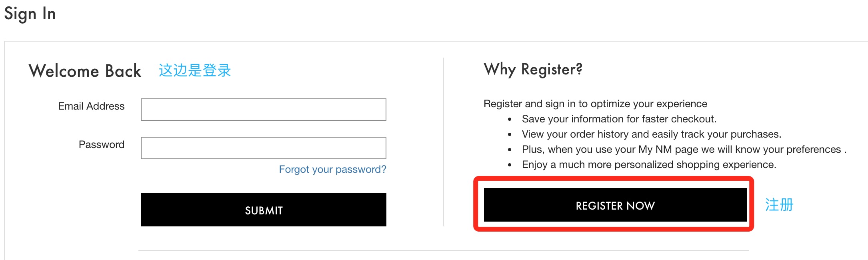Click the blue '注册' annotation text

tap(779, 205)
